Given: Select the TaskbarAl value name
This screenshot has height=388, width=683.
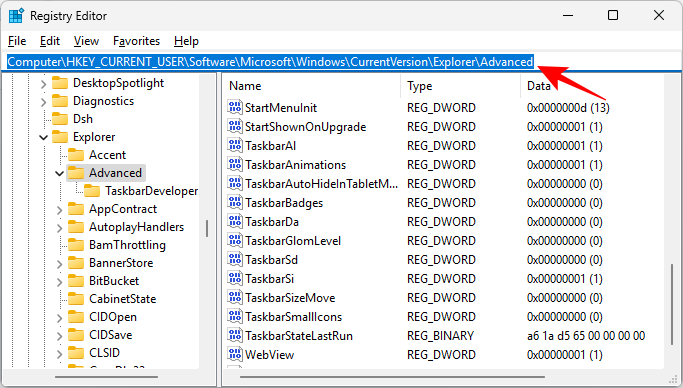Looking at the screenshot, I should pos(270,145).
